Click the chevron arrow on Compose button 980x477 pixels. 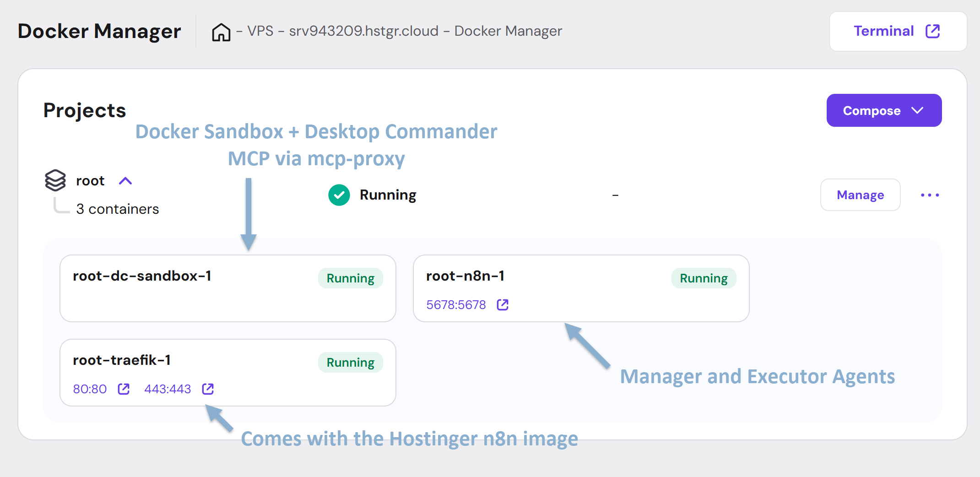pyautogui.click(x=917, y=110)
